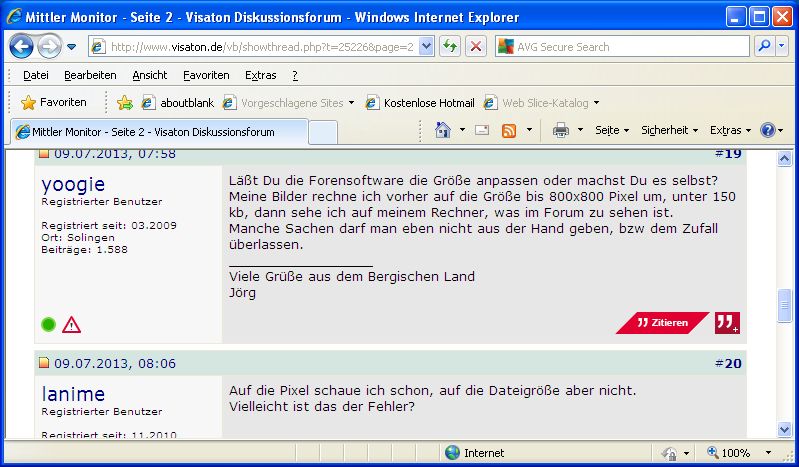Click multi-quote icon on yoogie's post

click(727, 323)
